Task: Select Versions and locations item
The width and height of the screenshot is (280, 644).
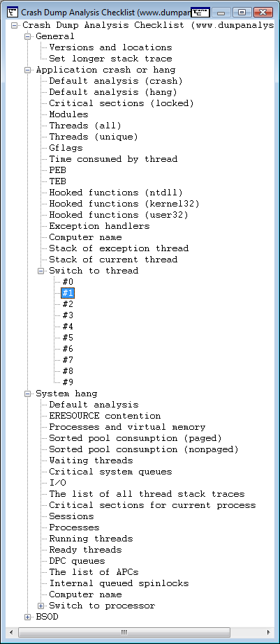Action: [110, 47]
